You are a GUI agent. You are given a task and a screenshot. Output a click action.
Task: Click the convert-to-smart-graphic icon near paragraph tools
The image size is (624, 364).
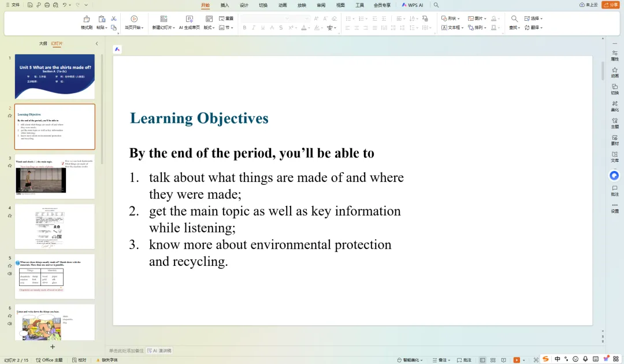pyautogui.click(x=425, y=18)
